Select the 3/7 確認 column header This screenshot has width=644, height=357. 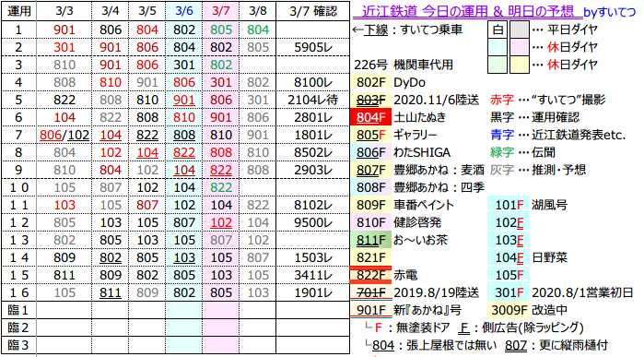point(313,11)
